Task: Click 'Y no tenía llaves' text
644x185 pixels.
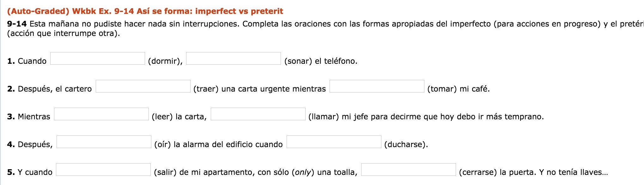Action: [x=571, y=172]
